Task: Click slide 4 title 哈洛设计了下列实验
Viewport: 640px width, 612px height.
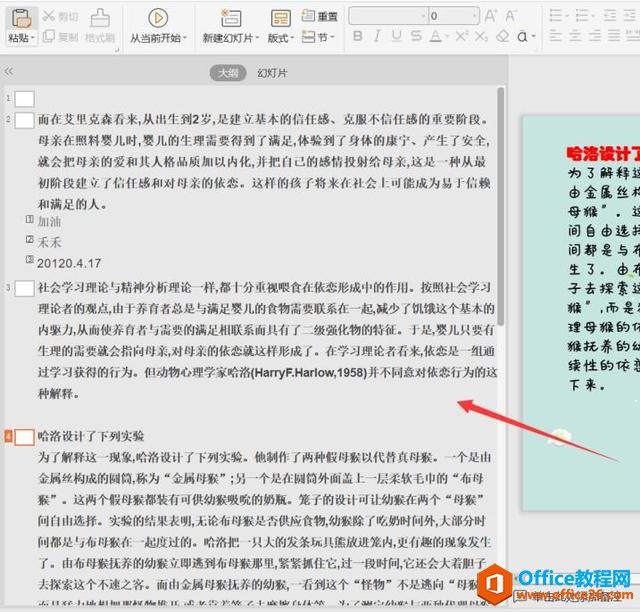Action: click(91, 436)
